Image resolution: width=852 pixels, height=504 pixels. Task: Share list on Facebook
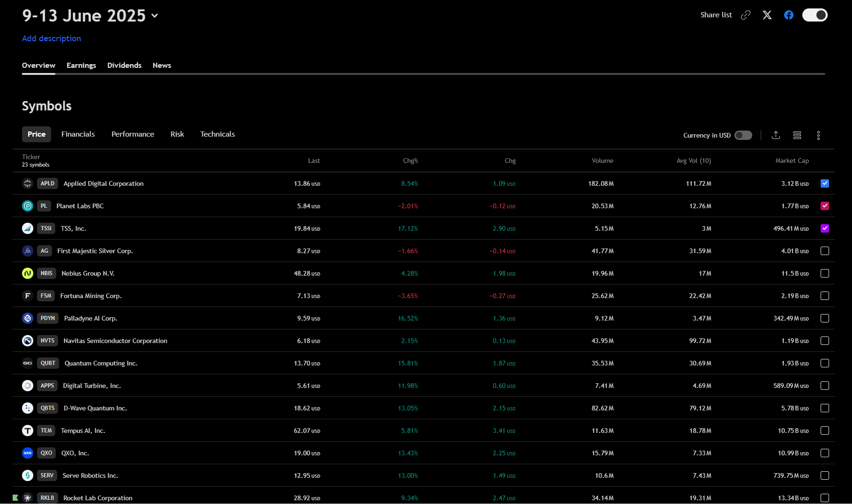[x=789, y=15]
